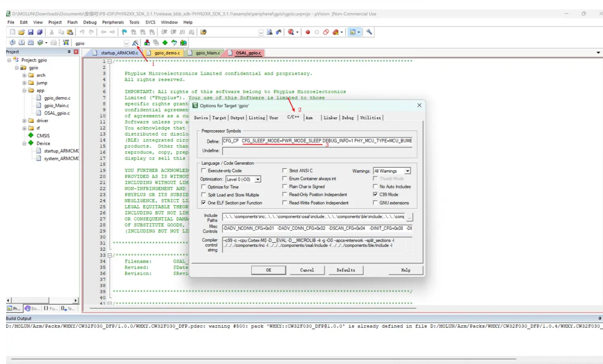Image resolution: width=603 pixels, height=364 pixels.
Task: Create a new file via toolbar icon
Action: pyautogui.click(x=12, y=32)
